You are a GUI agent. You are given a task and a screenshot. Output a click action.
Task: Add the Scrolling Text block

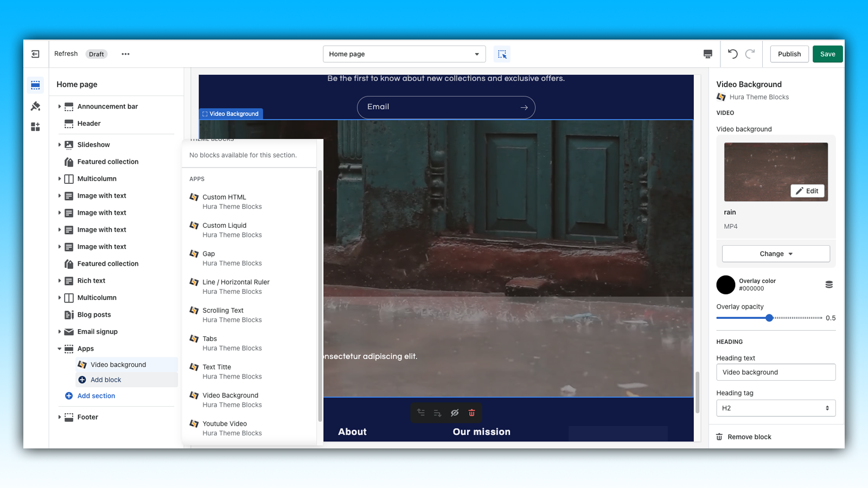click(249, 315)
